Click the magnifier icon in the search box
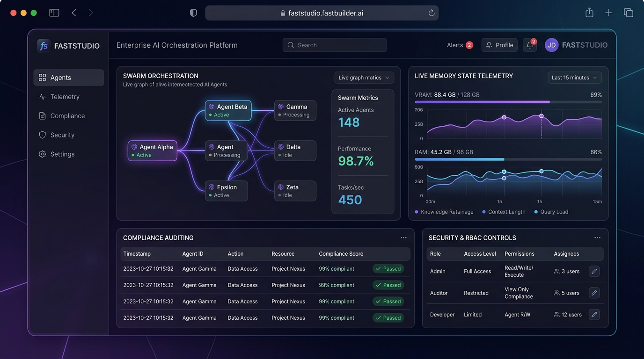The height and width of the screenshot is (359, 644). tap(291, 45)
